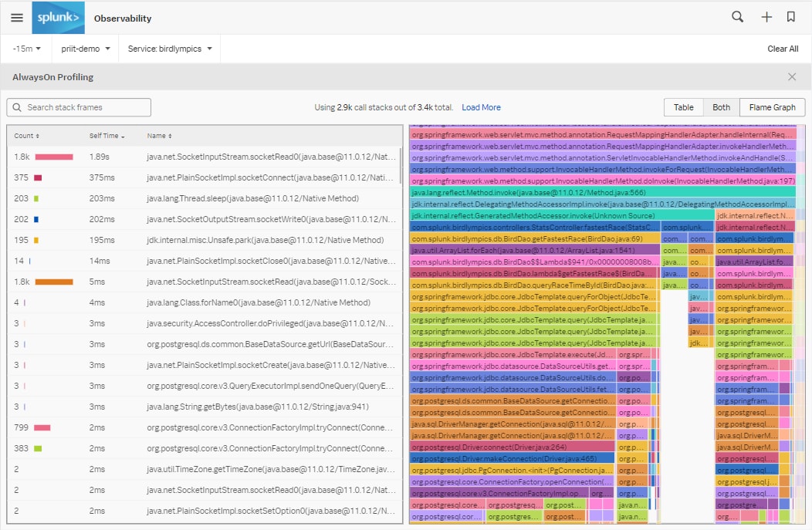Switch view to Flame Graph
This screenshot has height=530, width=812.
pos(772,107)
